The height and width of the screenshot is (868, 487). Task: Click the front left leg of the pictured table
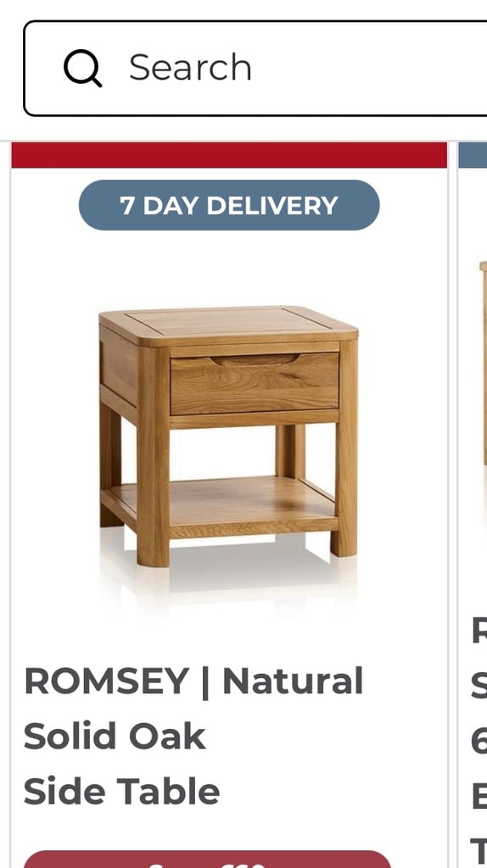pyautogui.click(x=153, y=457)
